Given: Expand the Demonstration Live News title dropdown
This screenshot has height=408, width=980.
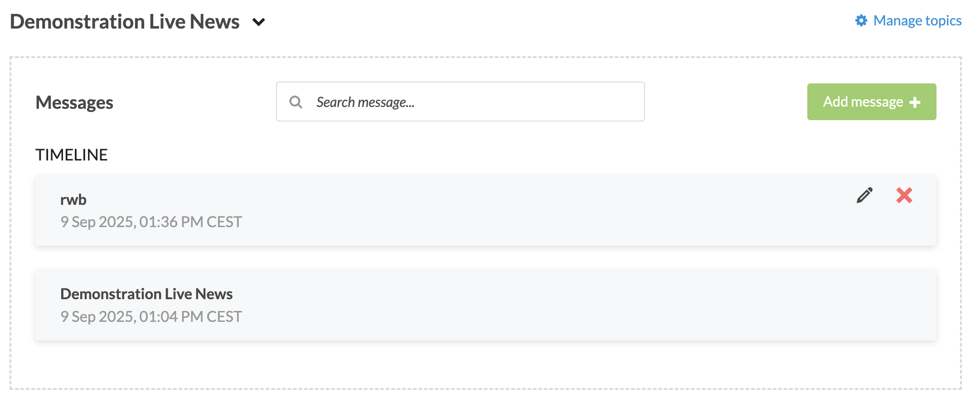Looking at the screenshot, I should pos(258,22).
